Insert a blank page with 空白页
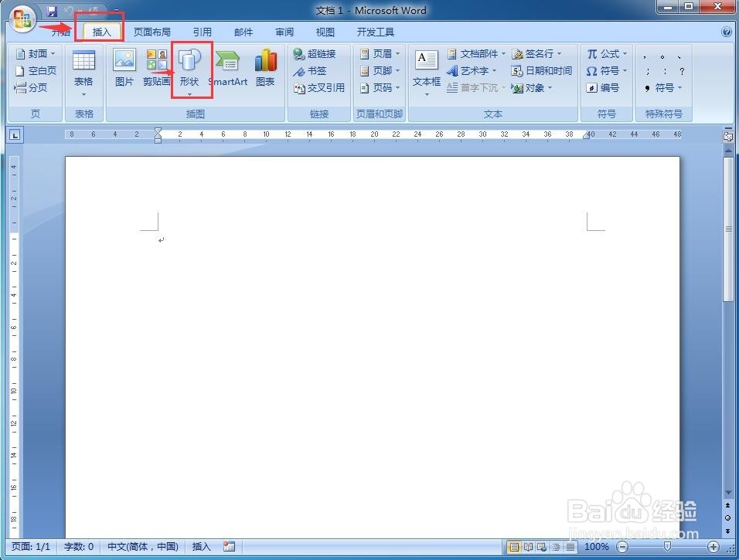Image resolution: width=739 pixels, height=560 pixels. [x=36, y=71]
